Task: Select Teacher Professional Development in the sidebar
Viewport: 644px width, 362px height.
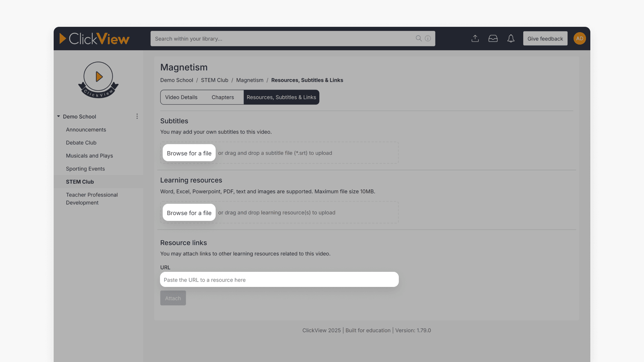Action: point(92,198)
